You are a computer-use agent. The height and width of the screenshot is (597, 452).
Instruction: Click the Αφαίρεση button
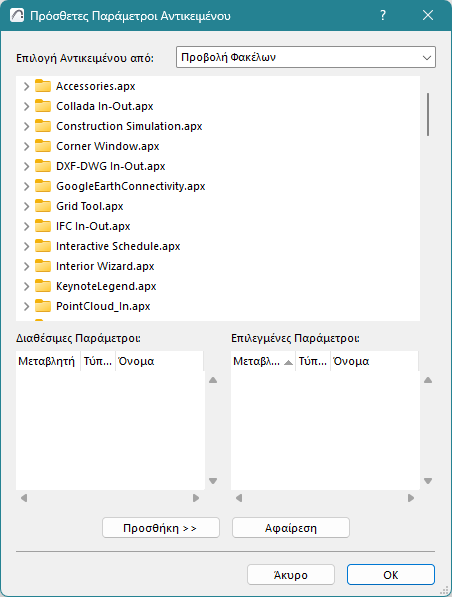291,528
